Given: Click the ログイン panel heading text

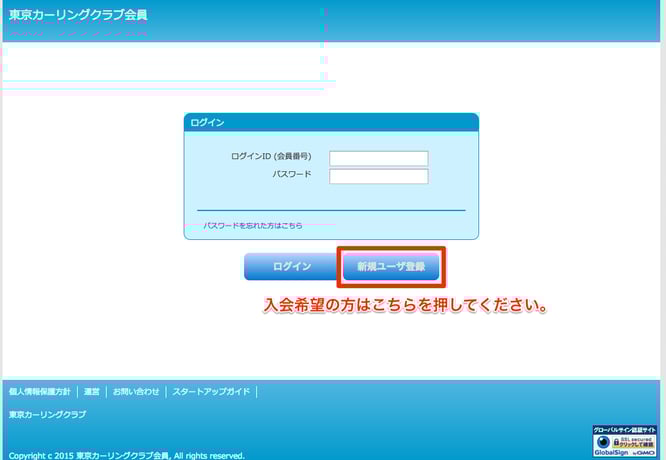Looking at the screenshot, I should click(x=207, y=122).
